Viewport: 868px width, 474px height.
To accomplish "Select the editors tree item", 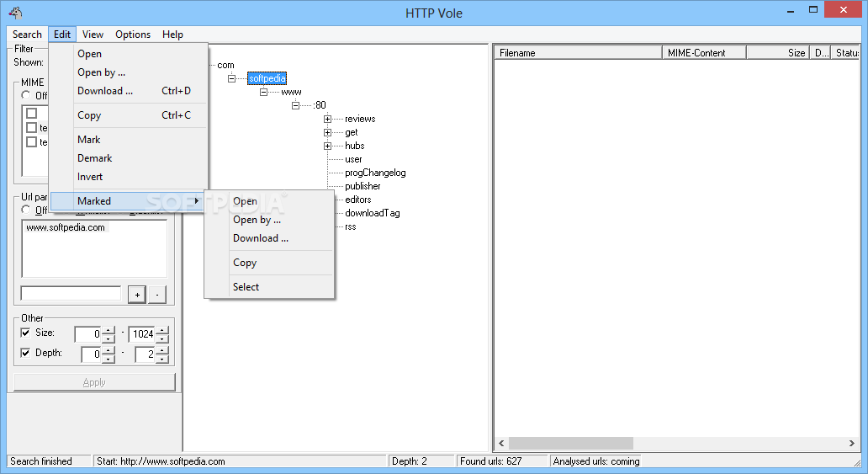I will pyautogui.click(x=358, y=200).
